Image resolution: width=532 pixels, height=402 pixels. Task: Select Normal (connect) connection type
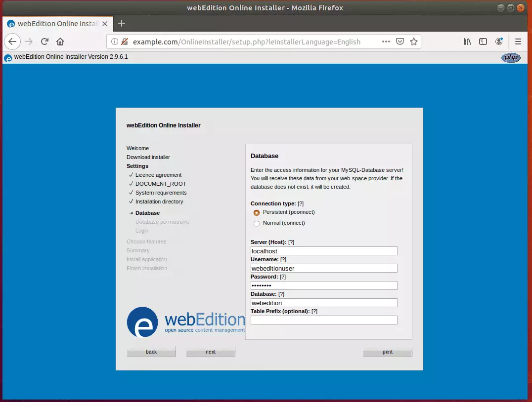coord(257,223)
